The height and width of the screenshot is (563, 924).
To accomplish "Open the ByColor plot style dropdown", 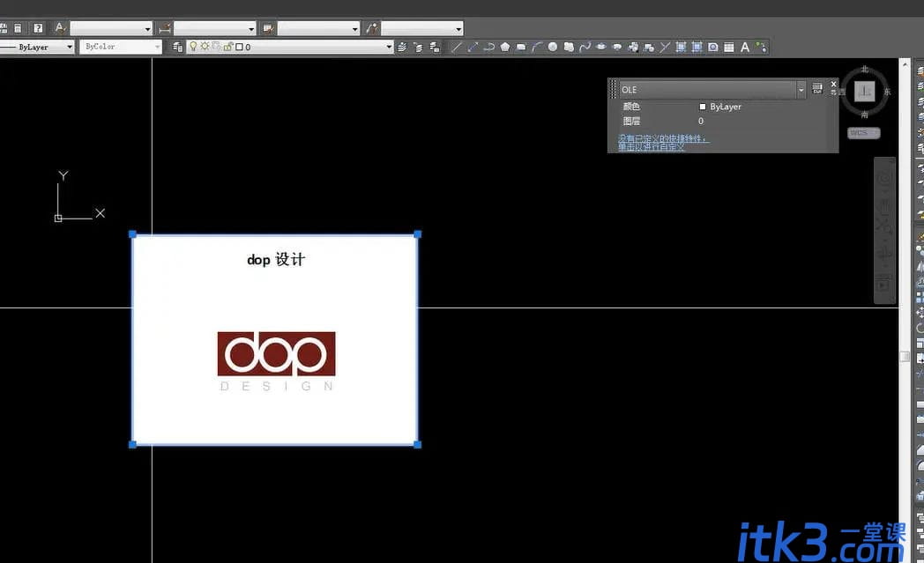I will pos(157,47).
